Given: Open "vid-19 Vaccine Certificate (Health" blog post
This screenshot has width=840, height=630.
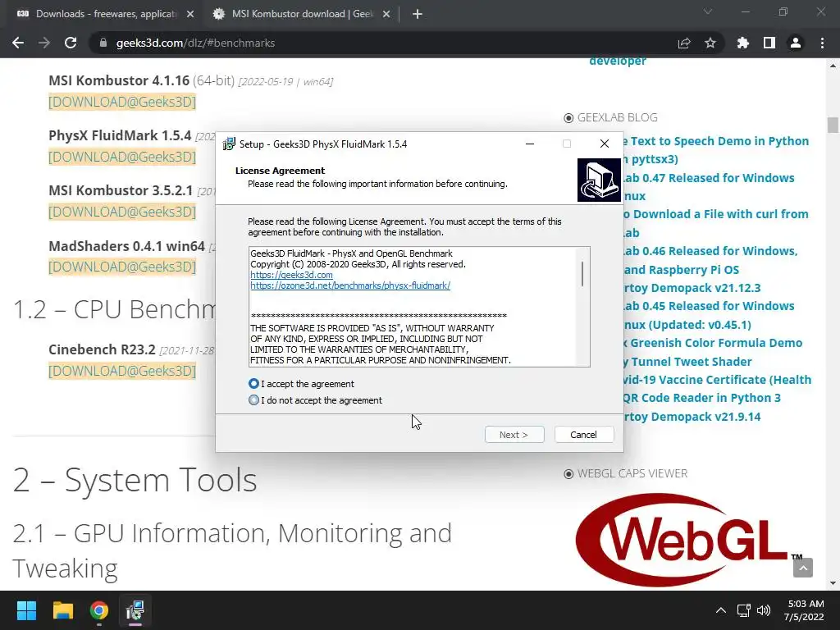Looking at the screenshot, I should click(x=717, y=380).
